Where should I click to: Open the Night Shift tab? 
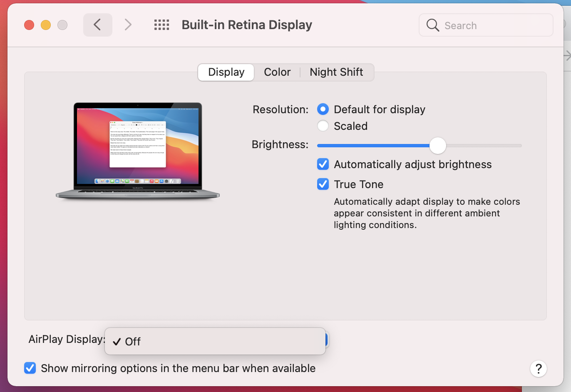pos(336,72)
